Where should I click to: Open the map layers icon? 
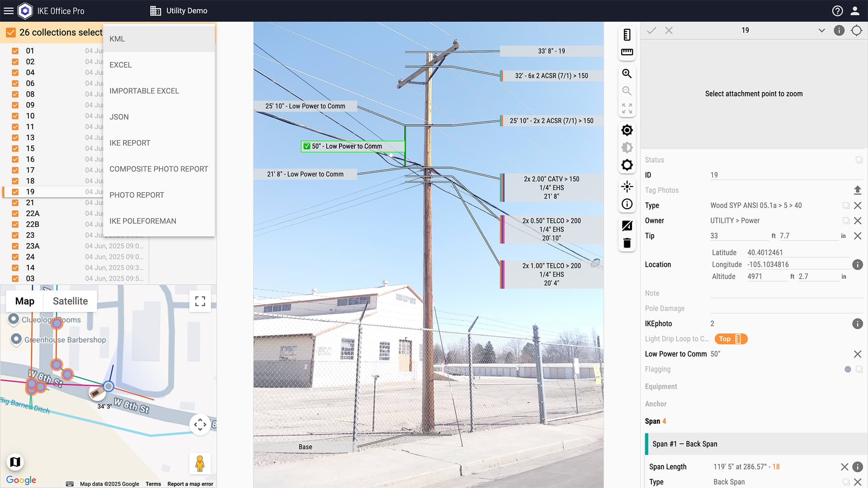tap(15, 461)
